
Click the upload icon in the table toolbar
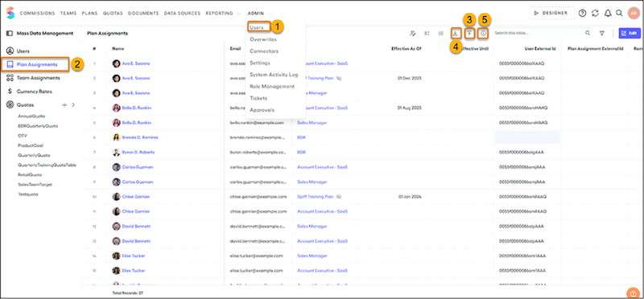pyautogui.click(x=469, y=33)
